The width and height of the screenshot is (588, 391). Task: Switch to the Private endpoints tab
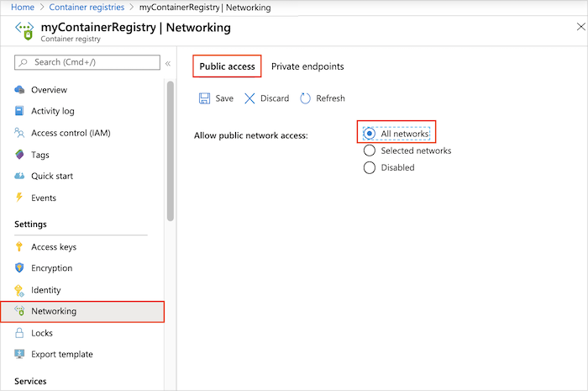(307, 66)
